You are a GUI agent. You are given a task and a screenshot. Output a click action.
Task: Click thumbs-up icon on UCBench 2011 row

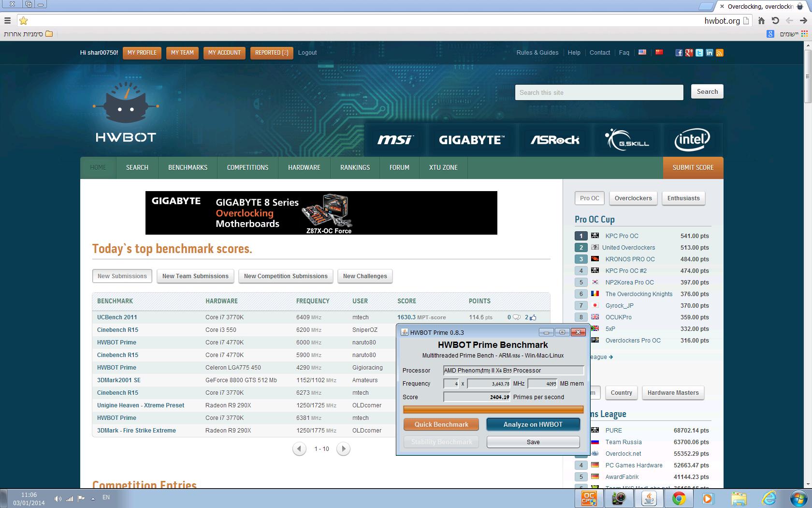pyautogui.click(x=533, y=317)
